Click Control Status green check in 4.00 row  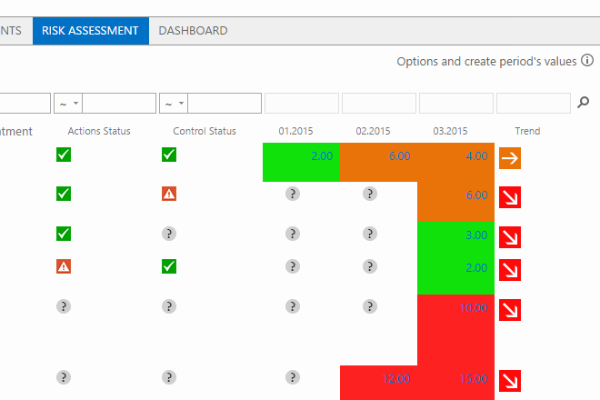pyautogui.click(x=169, y=155)
